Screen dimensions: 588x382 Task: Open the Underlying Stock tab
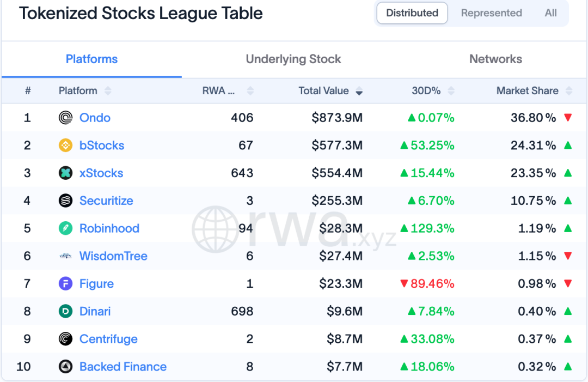pos(293,59)
